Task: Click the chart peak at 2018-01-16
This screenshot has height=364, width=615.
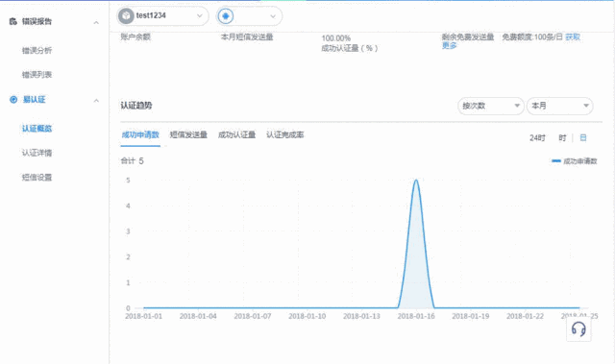Action: coord(416,181)
